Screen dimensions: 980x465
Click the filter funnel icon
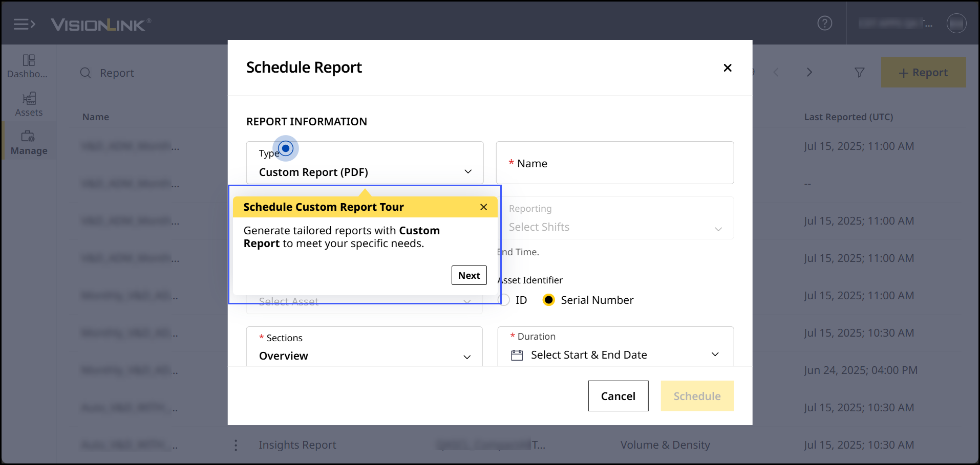859,73
